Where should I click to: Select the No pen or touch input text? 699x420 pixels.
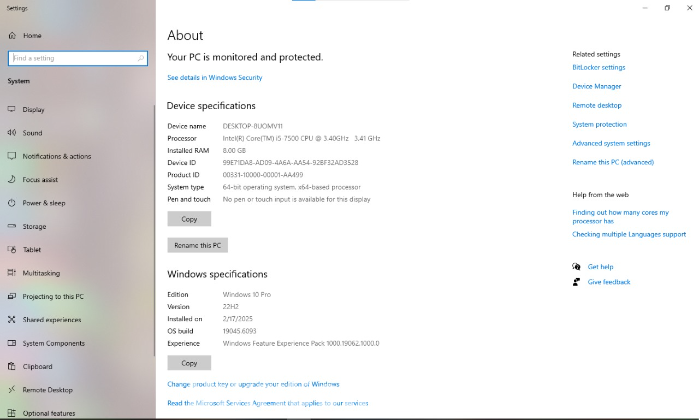pyautogui.click(x=296, y=199)
